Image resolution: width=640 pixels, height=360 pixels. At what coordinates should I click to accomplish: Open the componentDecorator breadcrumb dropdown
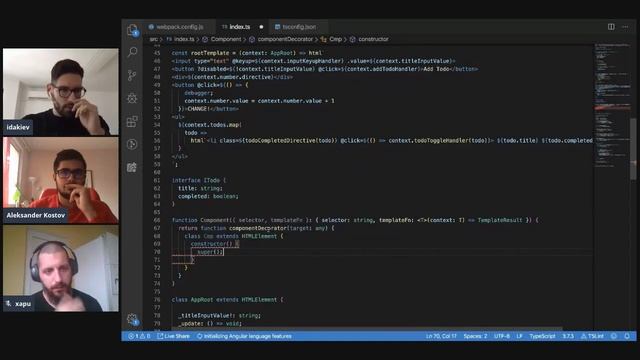tap(281, 39)
